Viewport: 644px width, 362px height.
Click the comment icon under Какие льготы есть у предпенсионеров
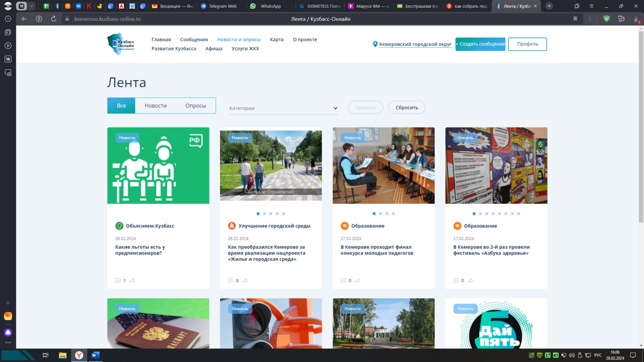click(118, 281)
